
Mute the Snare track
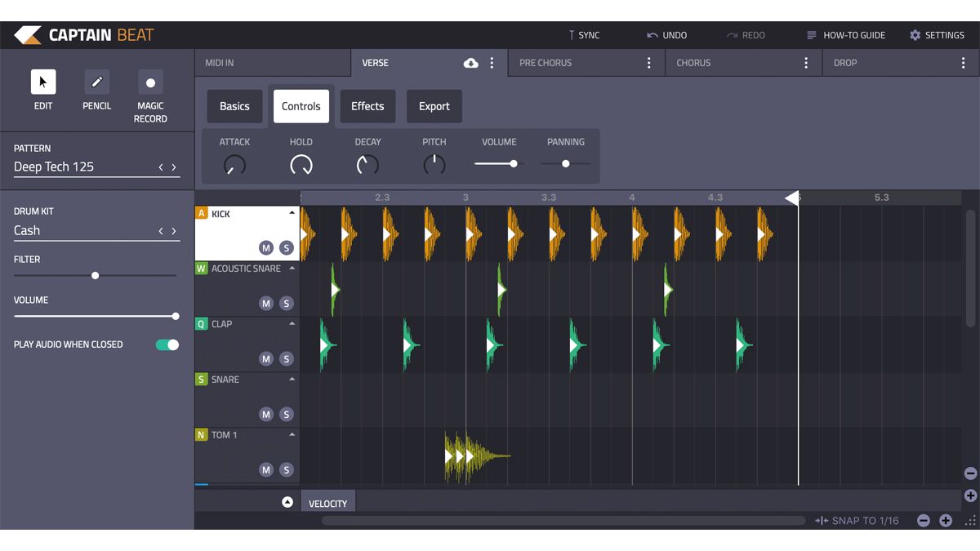pyautogui.click(x=266, y=415)
